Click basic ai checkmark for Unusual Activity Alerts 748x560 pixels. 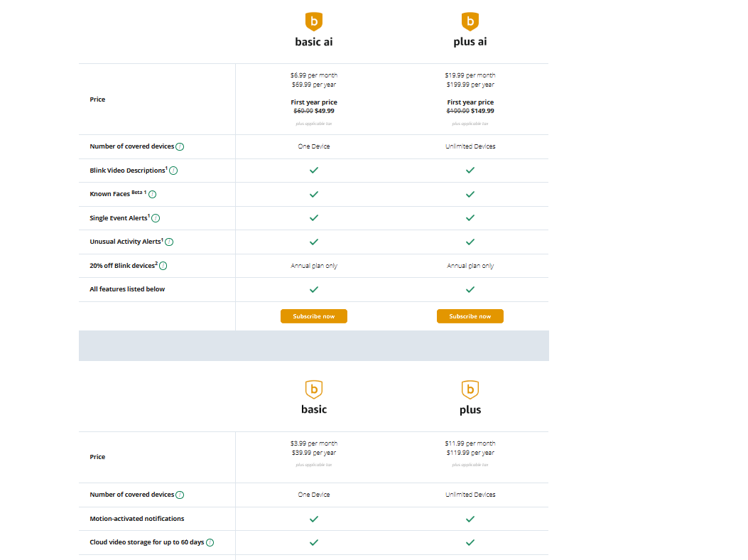click(314, 242)
